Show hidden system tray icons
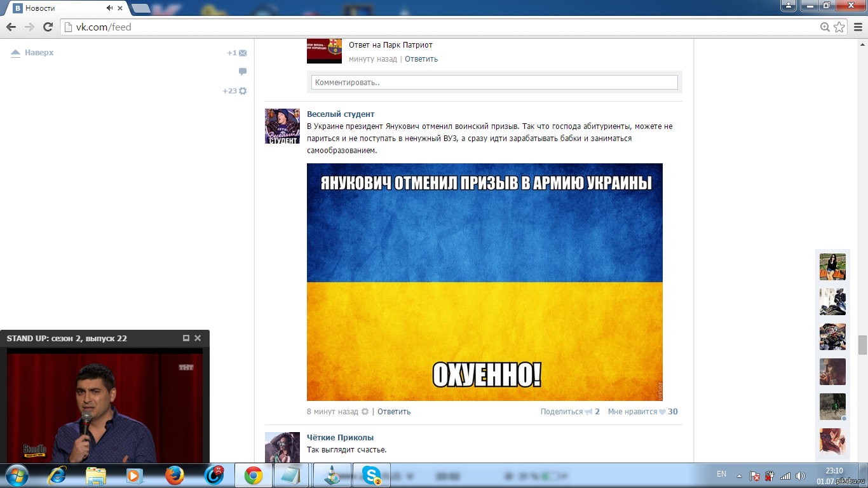The width and height of the screenshot is (868, 488). 739,475
